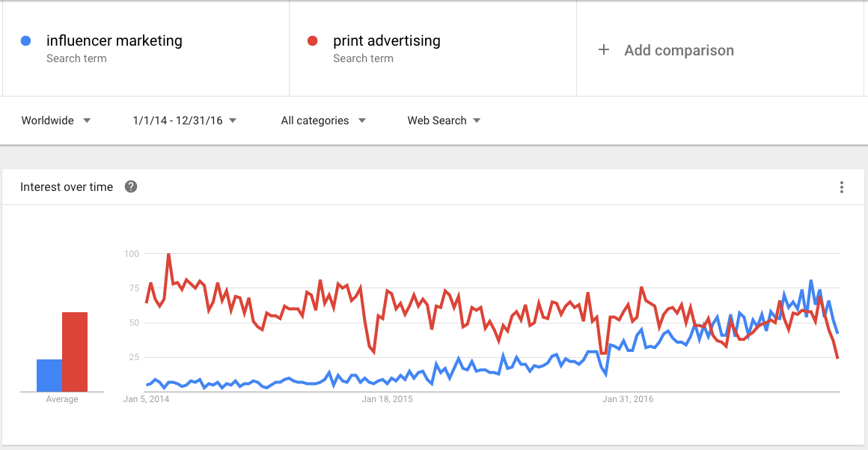Click the Interest over time heading
Screen dimensions: 868x450
[67, 186]
